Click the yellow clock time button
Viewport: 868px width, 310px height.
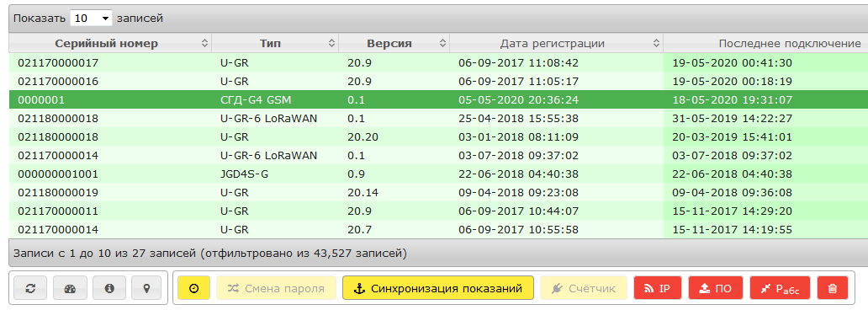tap(193, 288)
